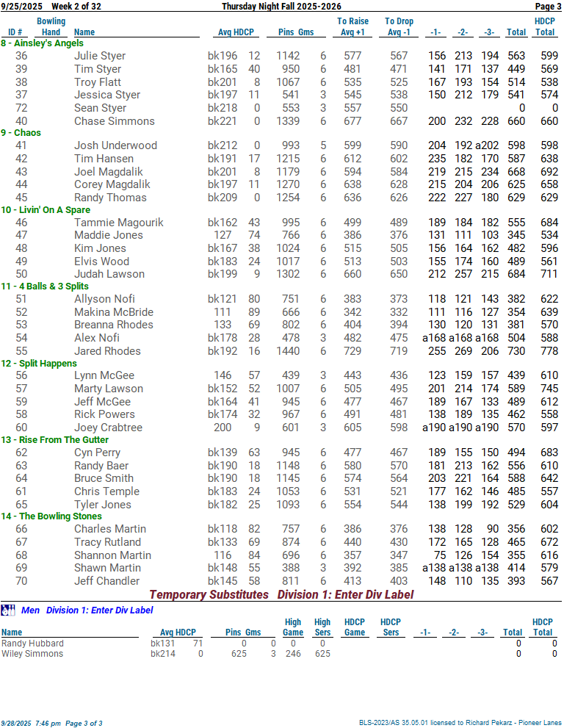The image size is (564, 728).
Task: Click bowler name Judah Lawson
Action: [109, 275]
